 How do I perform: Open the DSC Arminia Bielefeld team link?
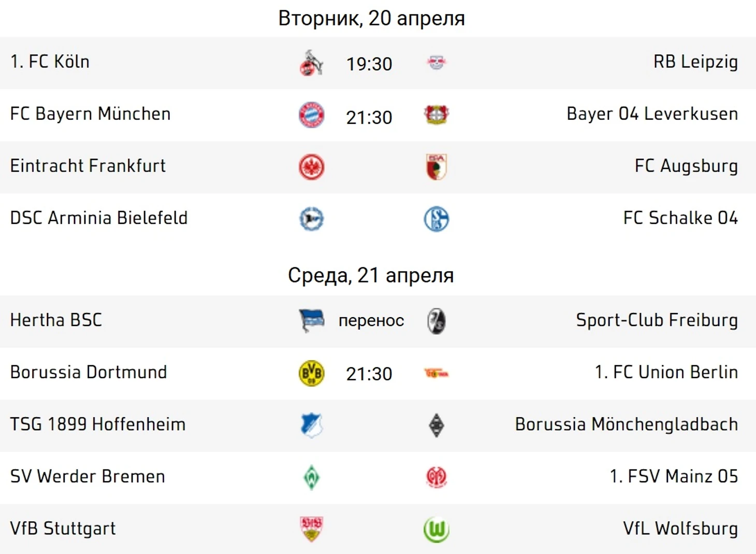coord(99,218)
